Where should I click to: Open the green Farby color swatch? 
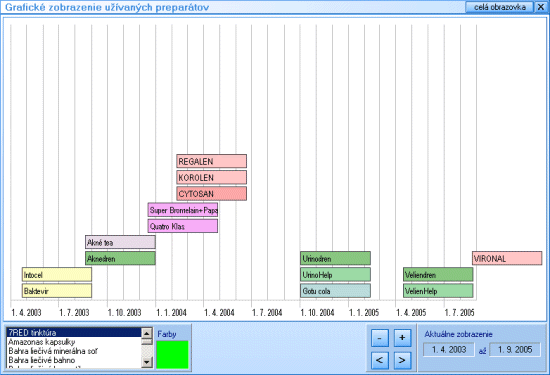[x=172, y=355]
